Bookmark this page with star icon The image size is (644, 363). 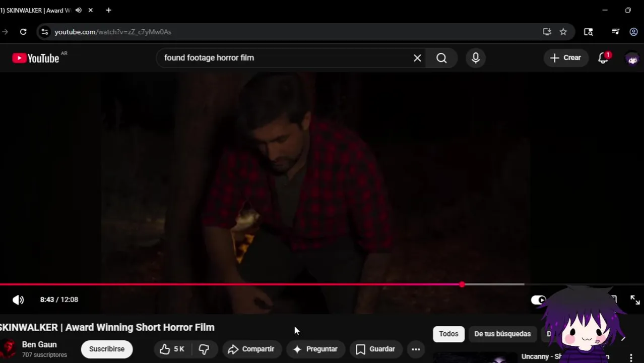(563, 32)
